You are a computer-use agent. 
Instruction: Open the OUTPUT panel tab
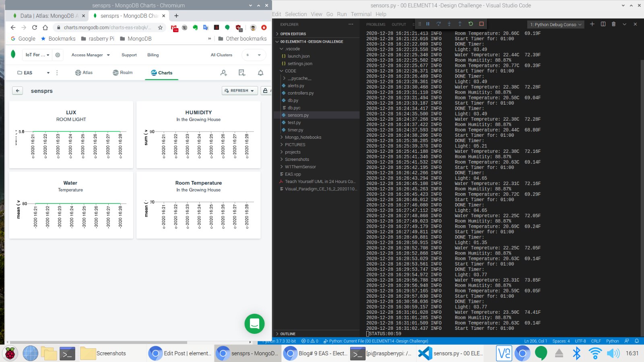[x=399, y=25]
